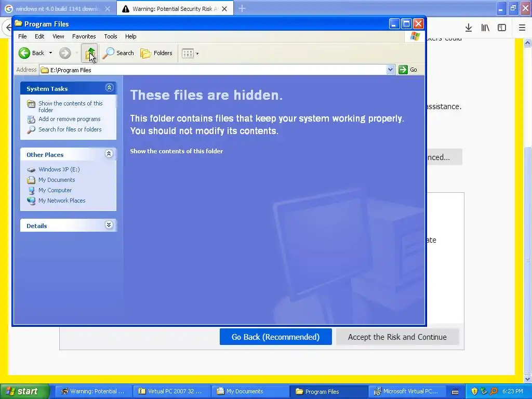Viewport: 532px width, 399px height.
Task: Click the Add or remove programs icon
Action: coord(31,119)
